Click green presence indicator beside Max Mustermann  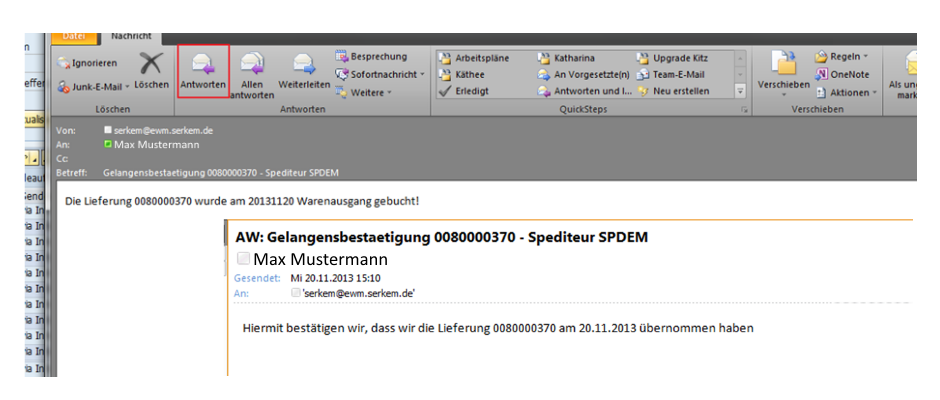[x=108, y=143]
